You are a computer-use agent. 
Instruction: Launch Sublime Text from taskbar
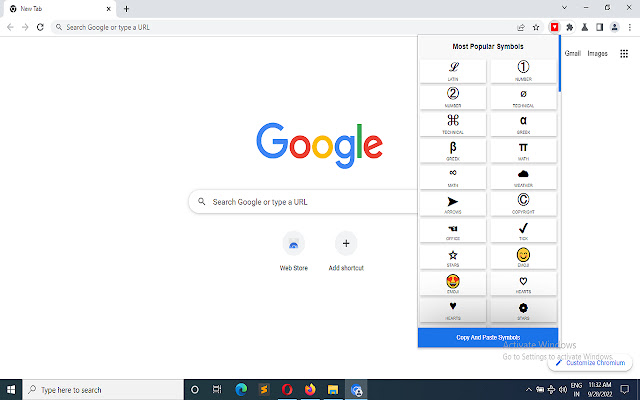pyautogui.click(x=264, y=389)
